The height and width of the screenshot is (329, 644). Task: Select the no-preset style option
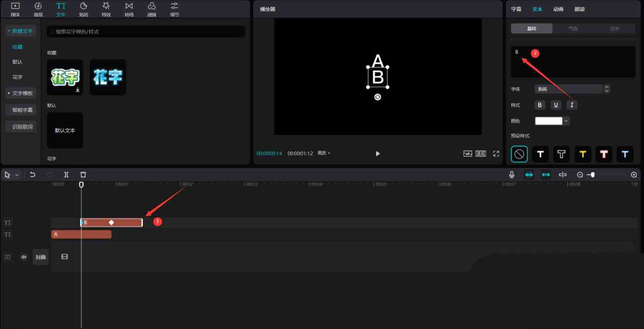click(x=519, y=154)
